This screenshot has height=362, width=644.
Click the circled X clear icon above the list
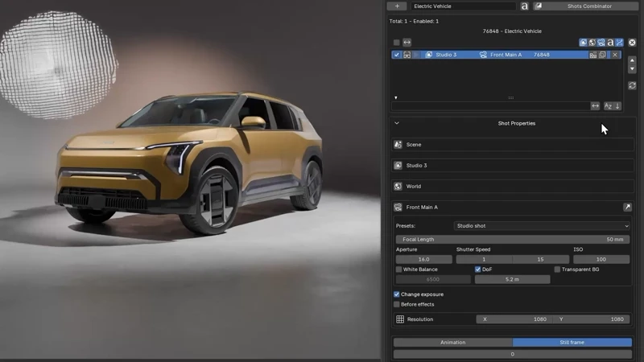click(x=632, y=43)
